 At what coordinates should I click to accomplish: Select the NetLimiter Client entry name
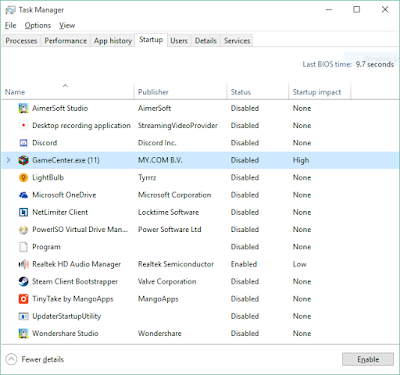[x=60, y=212]
